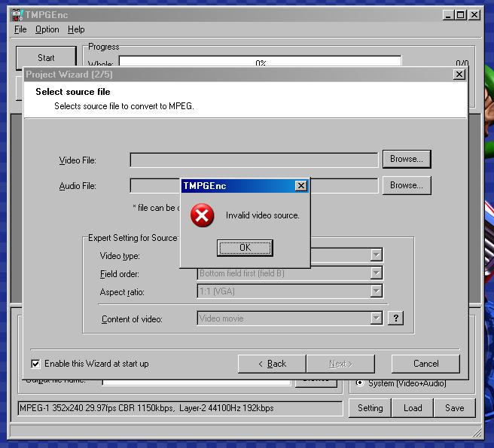Browse for an Audio File
The image size is (494, 448).
click(x=407, y=185)
